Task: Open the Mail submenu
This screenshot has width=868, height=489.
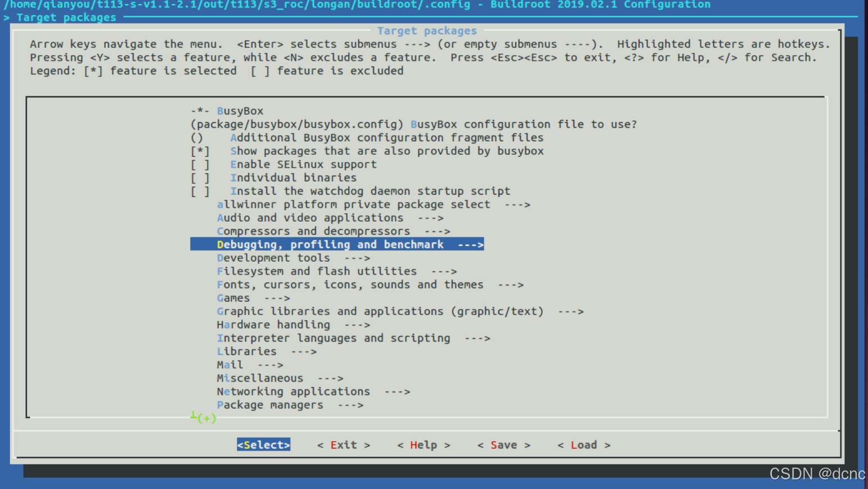Action: [x=250, y=365]
